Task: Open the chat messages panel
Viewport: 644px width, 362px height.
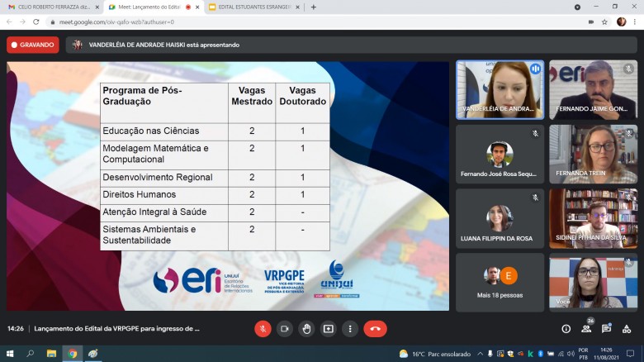Action: click(x=606, y=328)
